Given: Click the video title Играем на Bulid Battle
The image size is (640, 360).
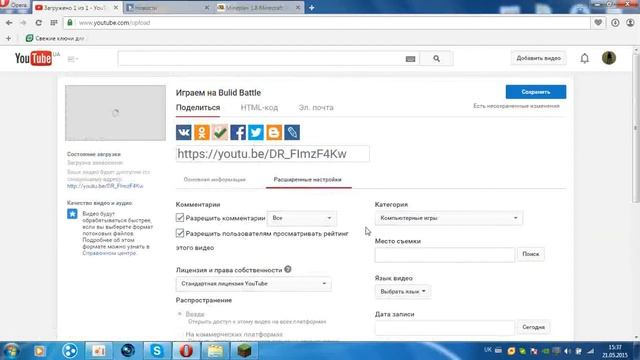Looking at the screenshot, I should pyautogui.click(x=218, y=93).
